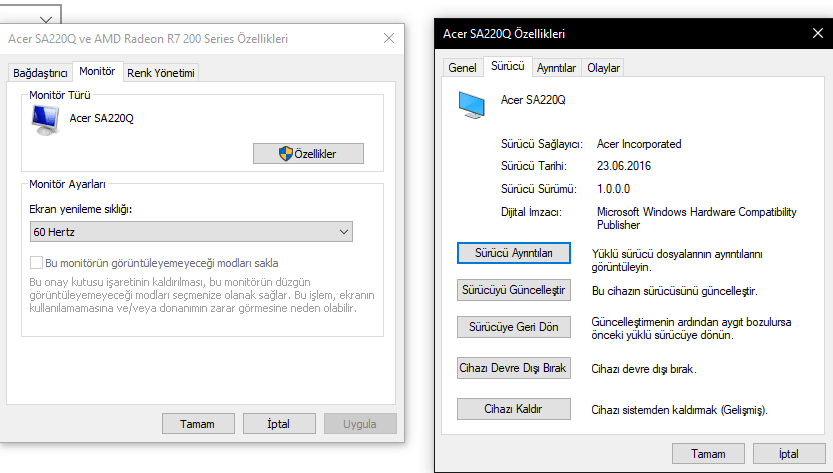
Task: Open the Ekran yenileme sıklığı dropdown
Action: pos(191,232)
